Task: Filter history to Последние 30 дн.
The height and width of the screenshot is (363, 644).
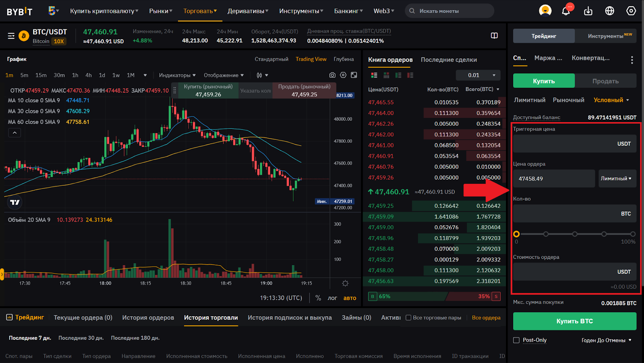Action: click(x=81, y=338)
